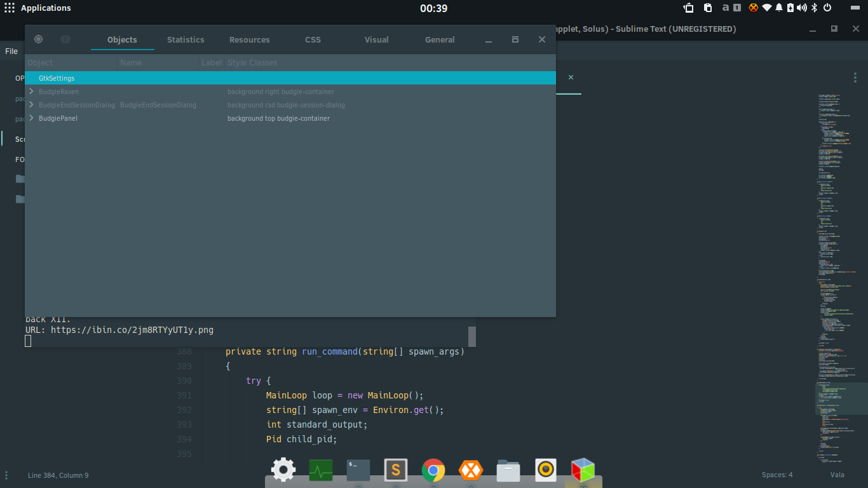Screen dimensions: 868x488
Task: Open the system monitor dock icon
Action: (x=321, y=470)
